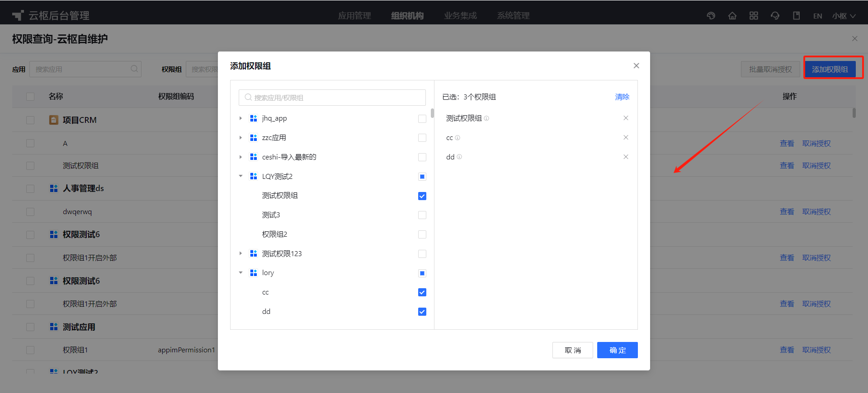Screen dimensions: 868x393
Task: Expand the 测试权限123 tree node
Action: pos(241,253)
